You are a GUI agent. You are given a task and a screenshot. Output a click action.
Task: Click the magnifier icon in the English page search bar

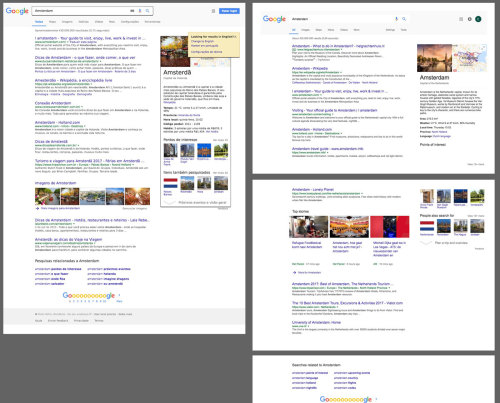click(404, 19)
